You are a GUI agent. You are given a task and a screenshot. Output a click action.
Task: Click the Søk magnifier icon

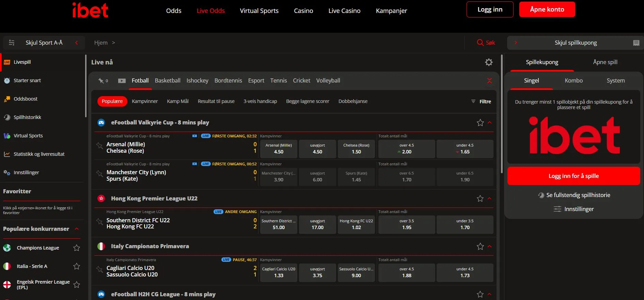click(480, 43)
